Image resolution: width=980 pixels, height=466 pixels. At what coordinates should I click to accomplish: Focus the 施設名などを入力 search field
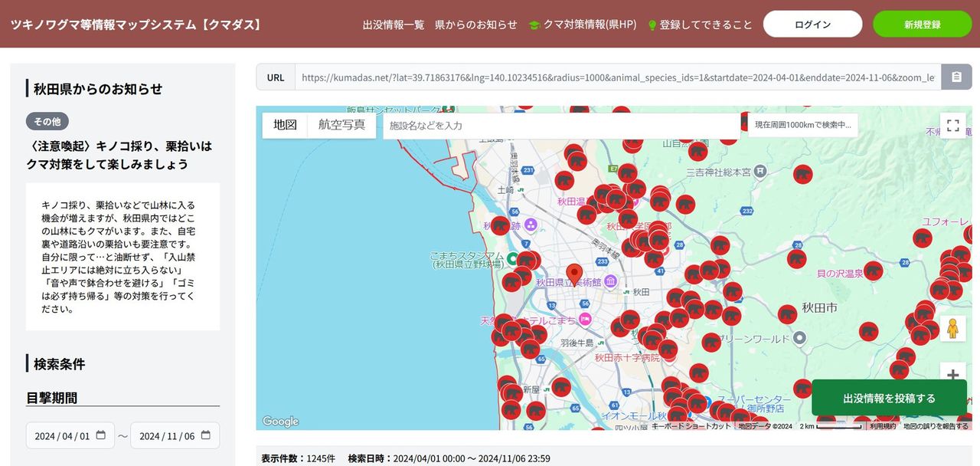pyautogui.click(x=561, y=126)
